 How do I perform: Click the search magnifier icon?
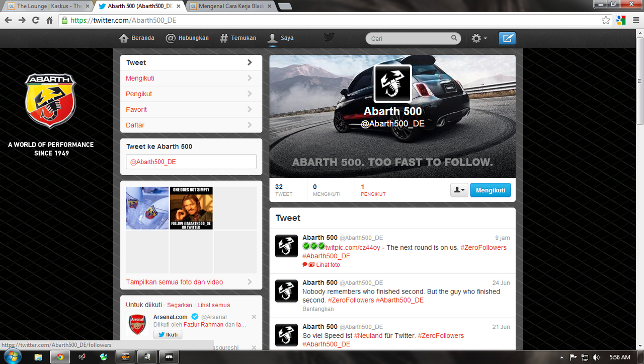[x=454, y=38]
